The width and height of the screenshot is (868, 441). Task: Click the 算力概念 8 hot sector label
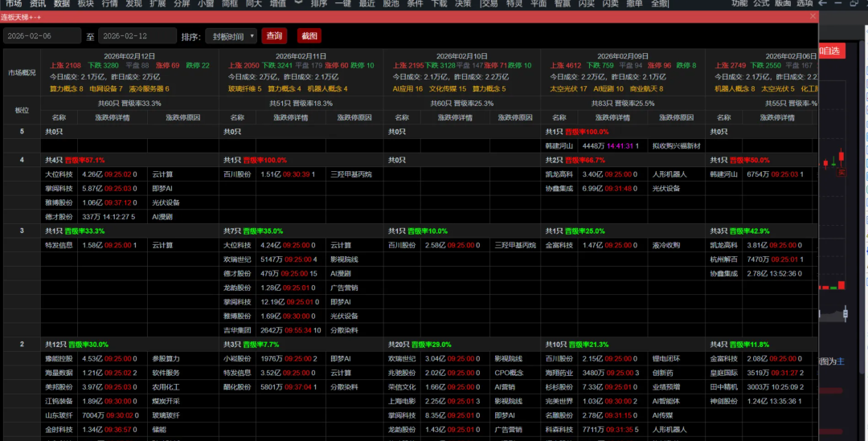click(x=67, y=88)
